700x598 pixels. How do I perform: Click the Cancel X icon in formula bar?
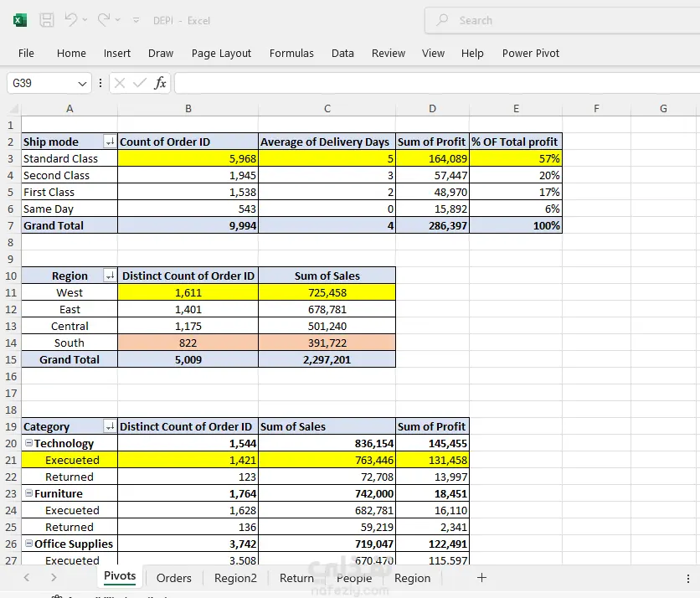(120, 83)
